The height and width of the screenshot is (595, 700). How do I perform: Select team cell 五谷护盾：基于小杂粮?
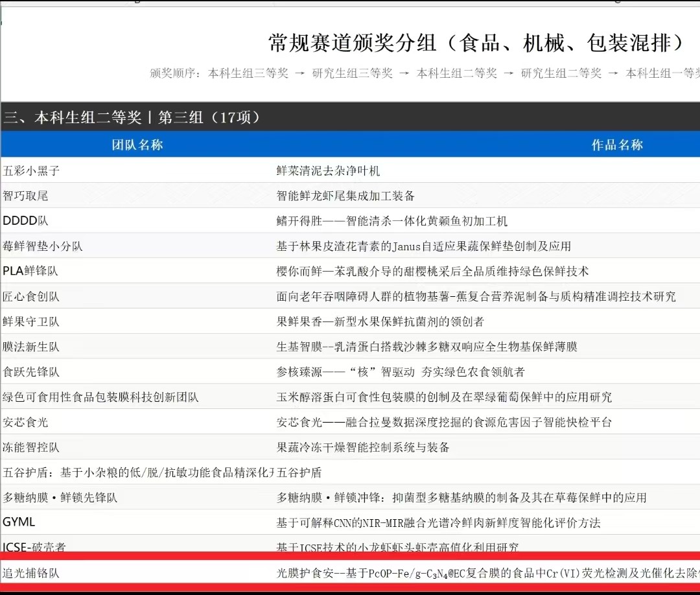click(138, 472)
